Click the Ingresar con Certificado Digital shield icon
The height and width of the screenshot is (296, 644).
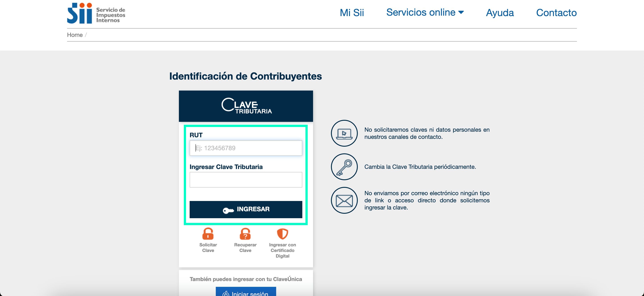(282, 234)
